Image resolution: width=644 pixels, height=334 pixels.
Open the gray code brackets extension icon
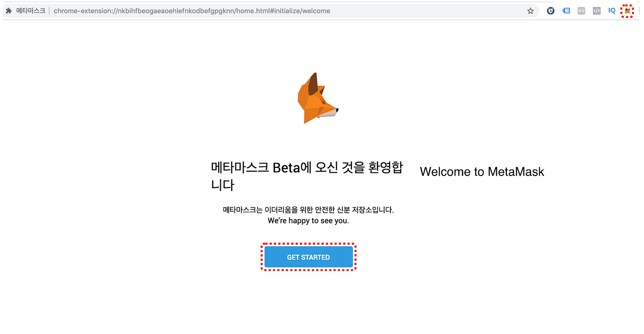[597, 11]
